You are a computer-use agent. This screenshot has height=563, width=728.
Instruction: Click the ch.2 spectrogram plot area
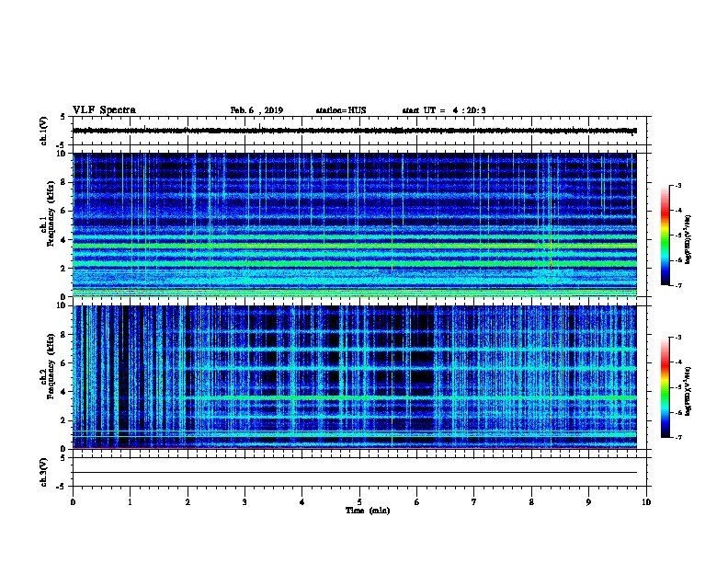(x=355, y=377)
